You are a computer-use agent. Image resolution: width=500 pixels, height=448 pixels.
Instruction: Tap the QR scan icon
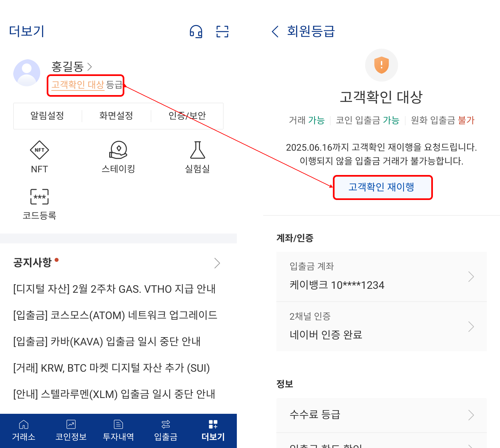[x=222, y=32]
